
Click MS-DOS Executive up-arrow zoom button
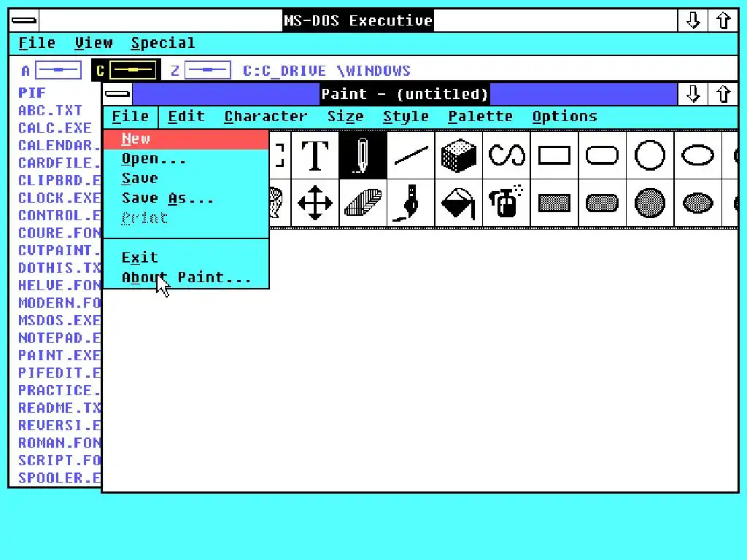point(723,20)
